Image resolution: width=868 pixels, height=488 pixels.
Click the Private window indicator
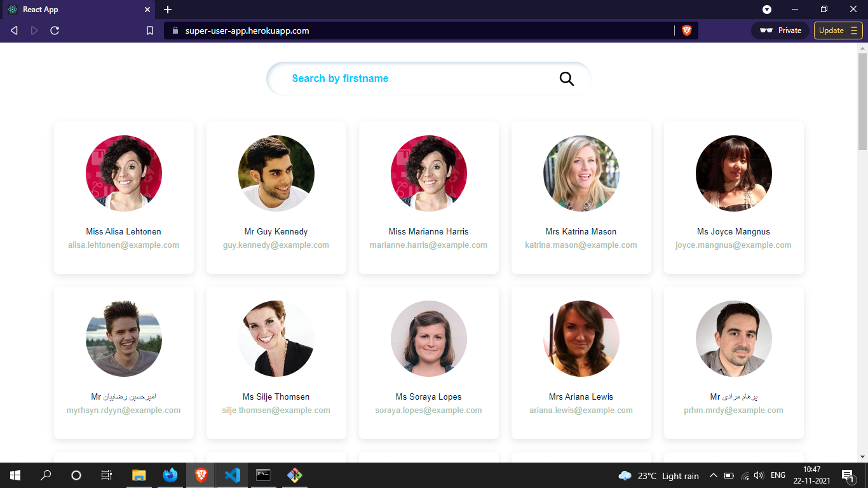tap(780, 30)
